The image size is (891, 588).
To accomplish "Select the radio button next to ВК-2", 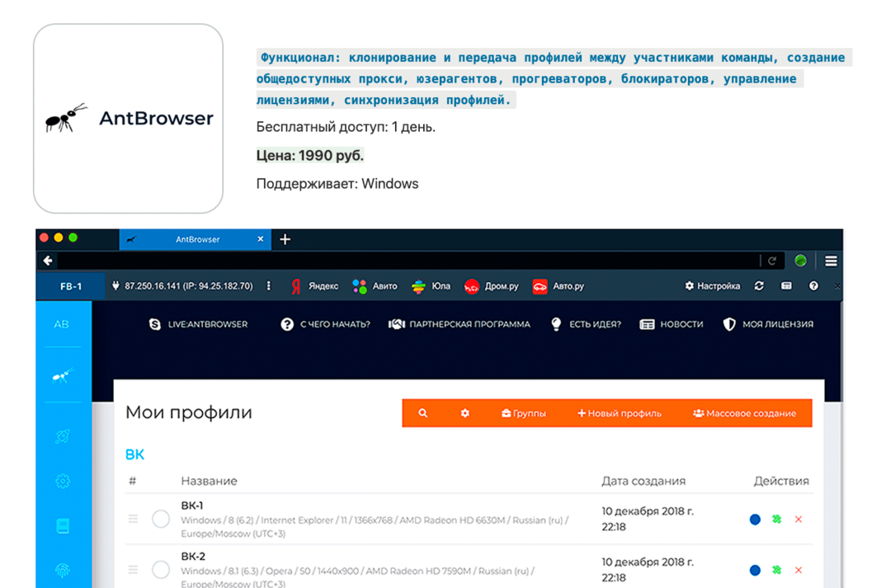I will (x=160, y=569).
